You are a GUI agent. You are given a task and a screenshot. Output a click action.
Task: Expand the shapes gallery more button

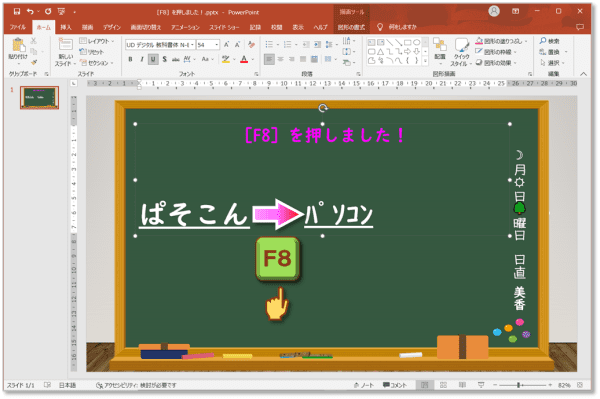coord(425,61)
